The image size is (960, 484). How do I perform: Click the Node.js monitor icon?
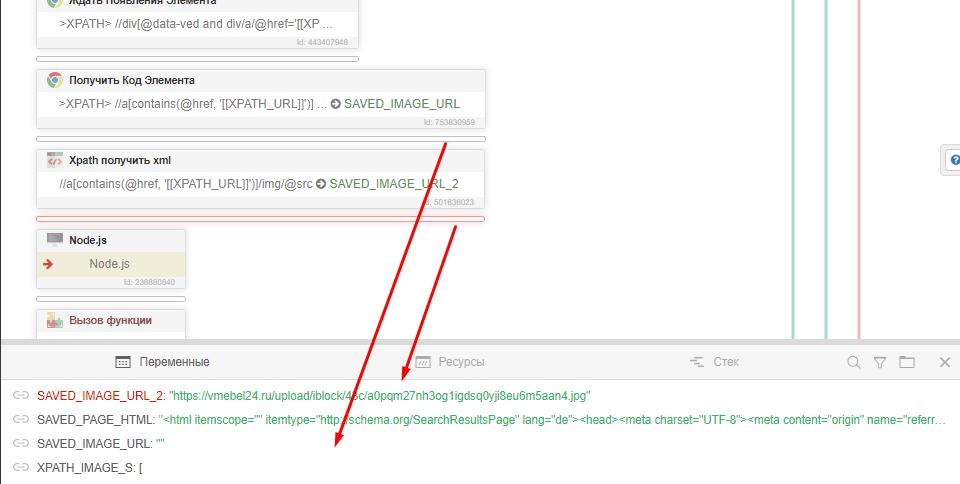point(55,240)
